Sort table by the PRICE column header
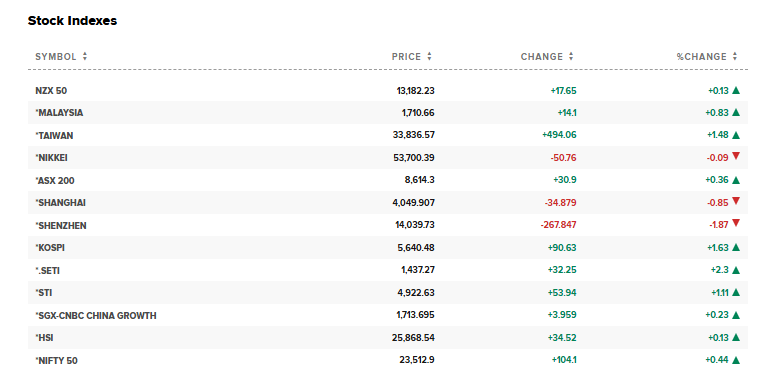 click(x=412, y=57)
